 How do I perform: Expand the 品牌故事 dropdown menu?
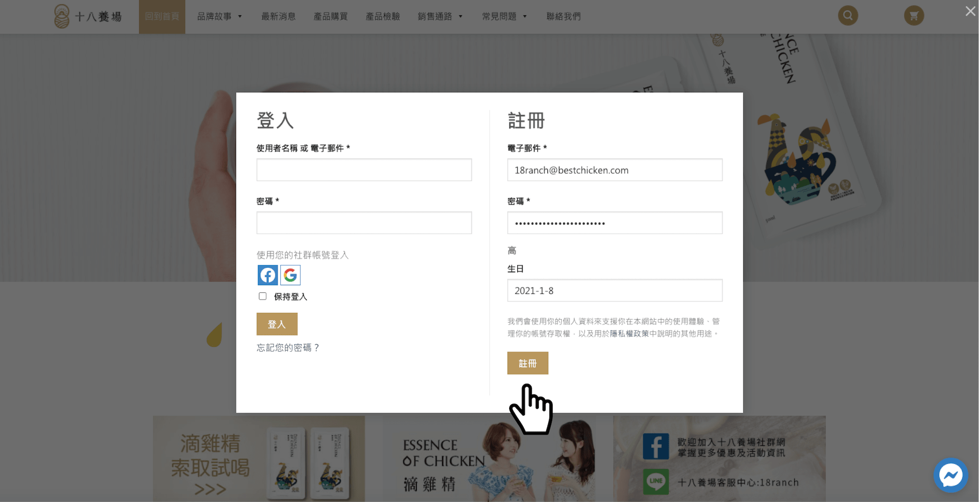220,17
